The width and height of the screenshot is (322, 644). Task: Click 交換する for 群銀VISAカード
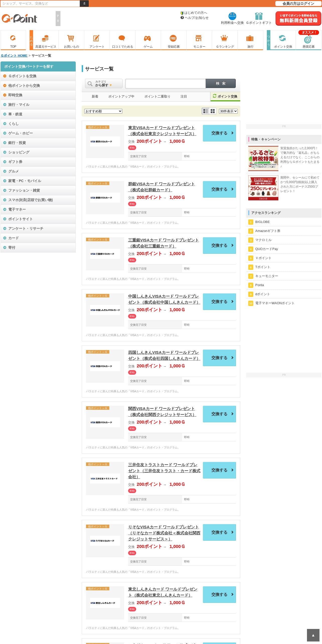[x=219, y=189]
